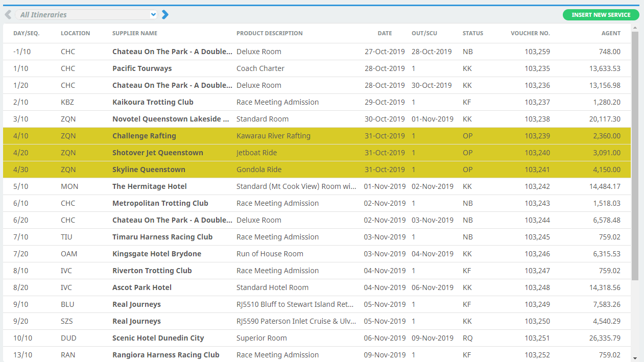Click the agent amount 20,117.30
The width and height of the screenshot is (644, 362).
(x=605, y=119)
